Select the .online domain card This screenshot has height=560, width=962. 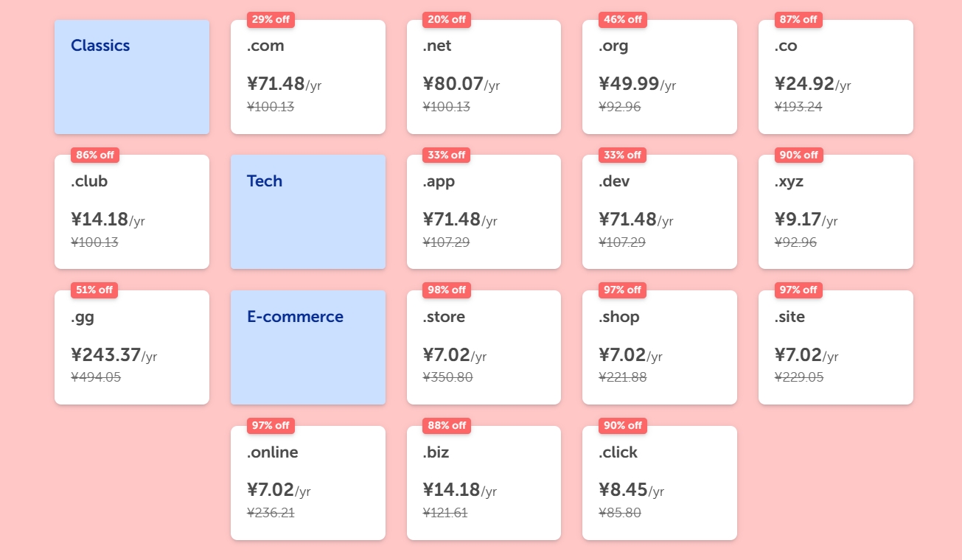[307, 483]
